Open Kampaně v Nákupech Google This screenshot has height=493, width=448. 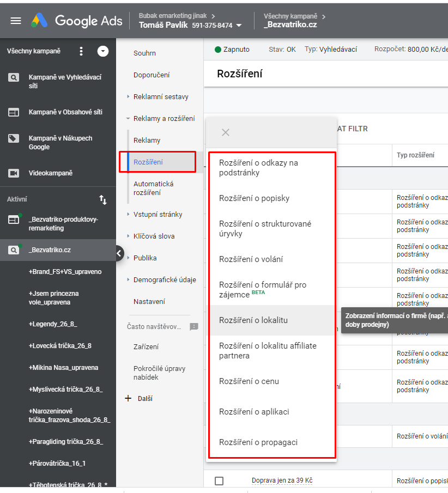click(x=60, y=143)
